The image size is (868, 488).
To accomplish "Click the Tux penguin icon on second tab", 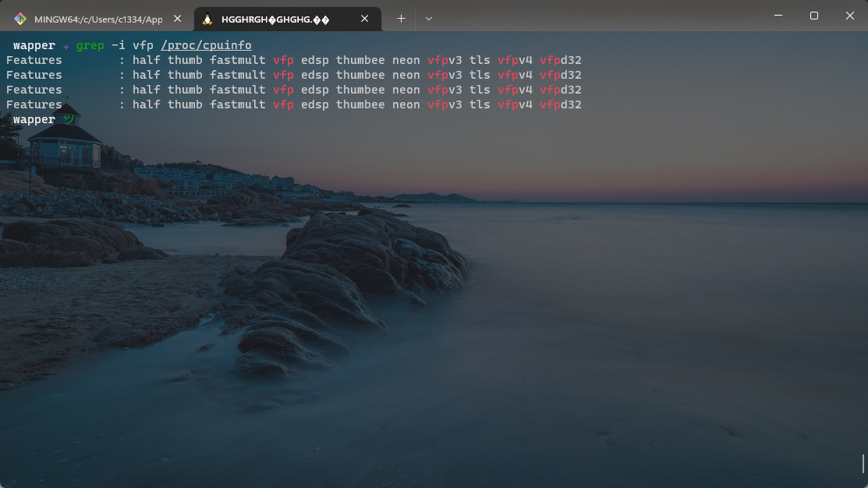I will coord(207,17).
